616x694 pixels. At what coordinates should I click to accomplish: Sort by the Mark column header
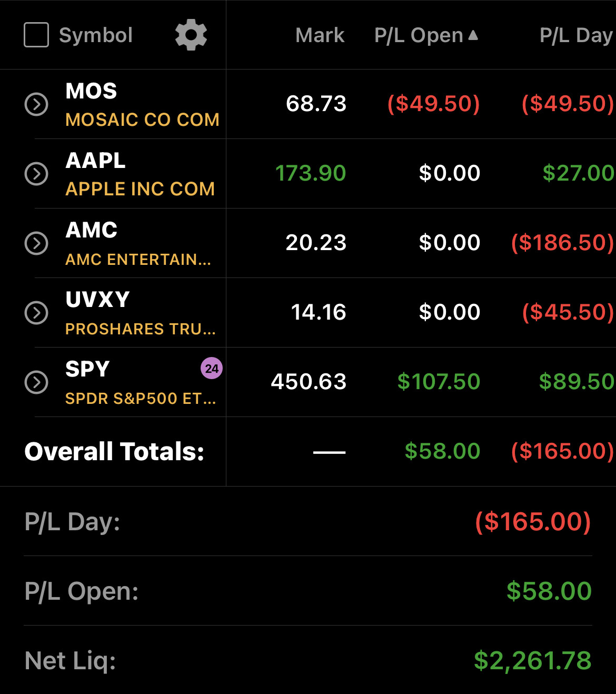(x=320, y=35)
